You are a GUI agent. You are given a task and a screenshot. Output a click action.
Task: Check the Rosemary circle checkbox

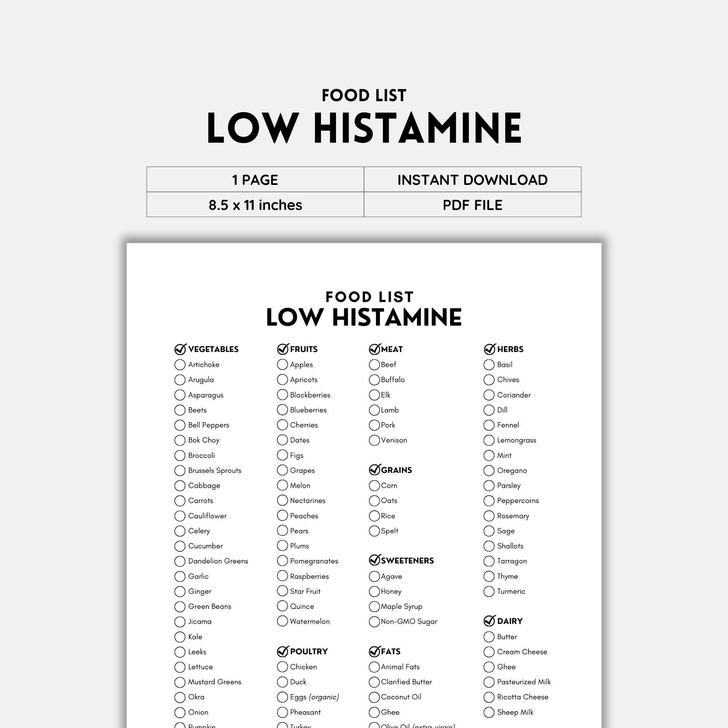[489, 516]
